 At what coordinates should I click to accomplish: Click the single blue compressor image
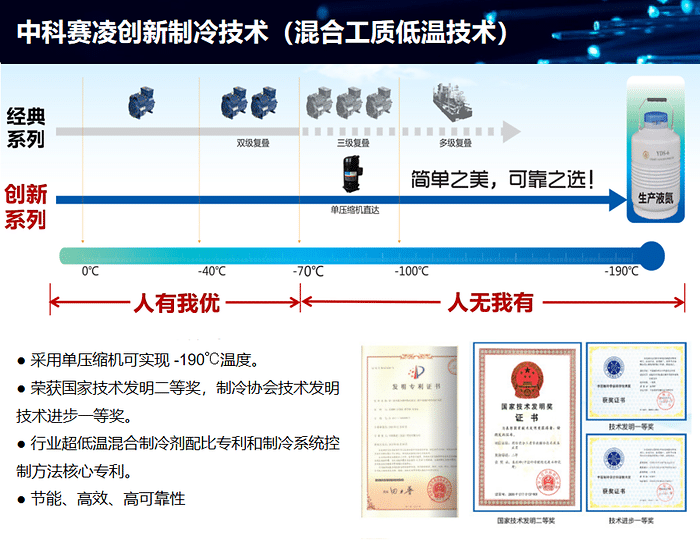click(141, 103)
